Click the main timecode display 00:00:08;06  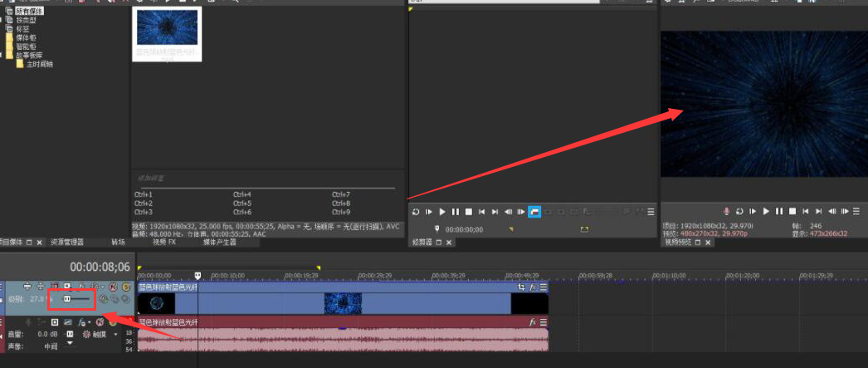point(100,267)
